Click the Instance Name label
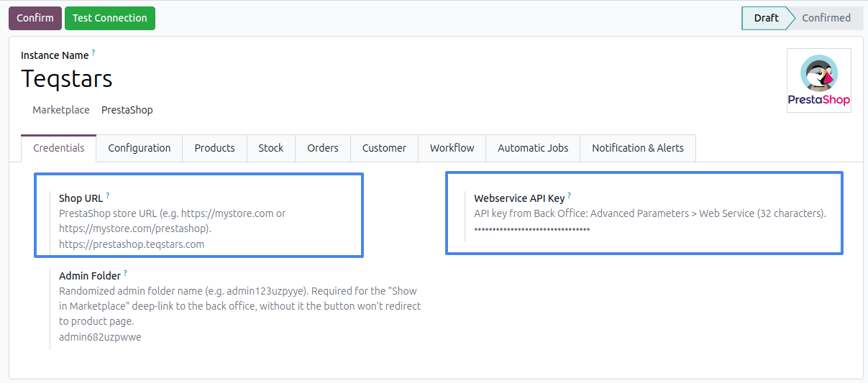Screen dimensions: 868x383 (55, 55)
